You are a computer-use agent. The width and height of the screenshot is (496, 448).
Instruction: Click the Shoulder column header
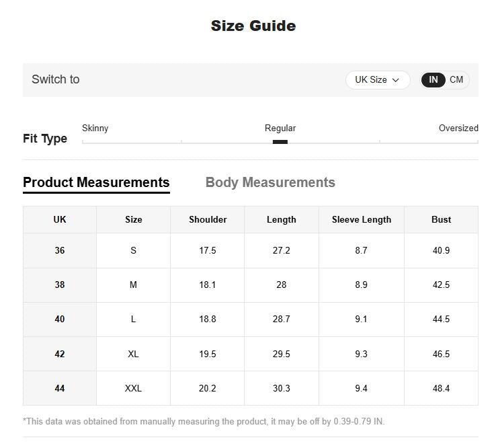pyautogui.click(x=208, y=220)
